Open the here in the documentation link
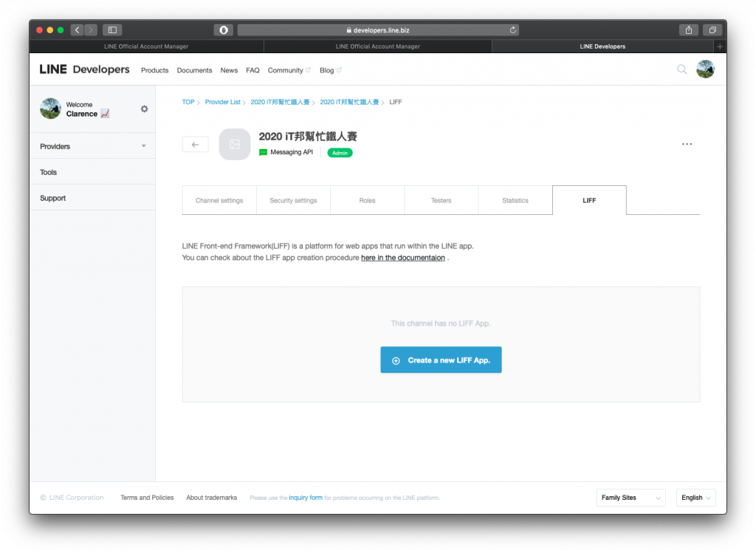Viewport: 756px width, 553px height. 403,258
